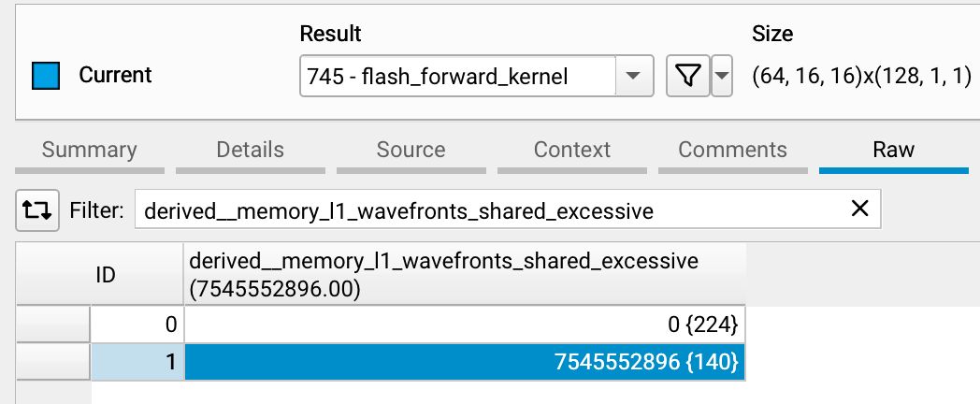Click the funnel filter icon button
The image size is (980, 404).
[686, 77]
